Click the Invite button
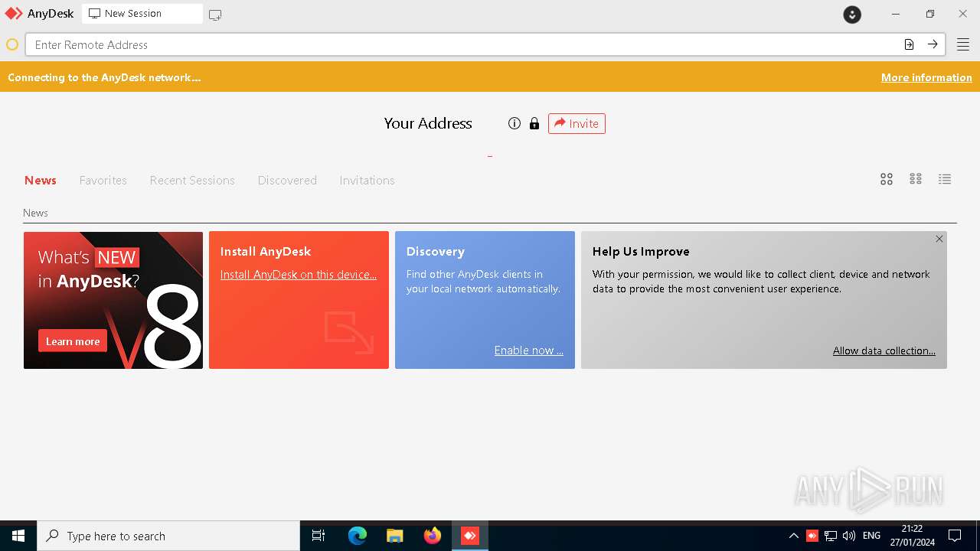The width and height of the screenshot is (980, 551). coord(577,123)
